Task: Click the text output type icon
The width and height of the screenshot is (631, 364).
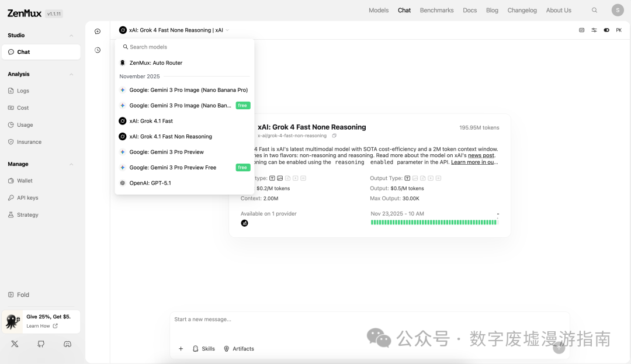Action: [x=407, y=178]
